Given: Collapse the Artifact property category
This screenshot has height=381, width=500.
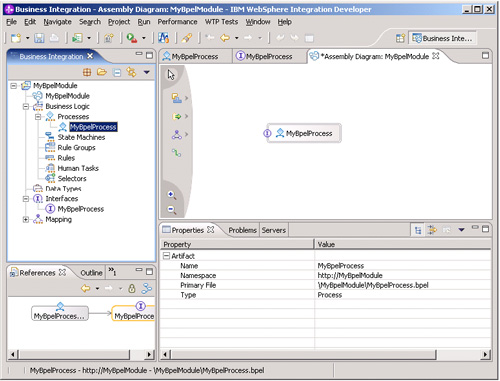Looking at the screenshot, I should [x=166, y=256].
